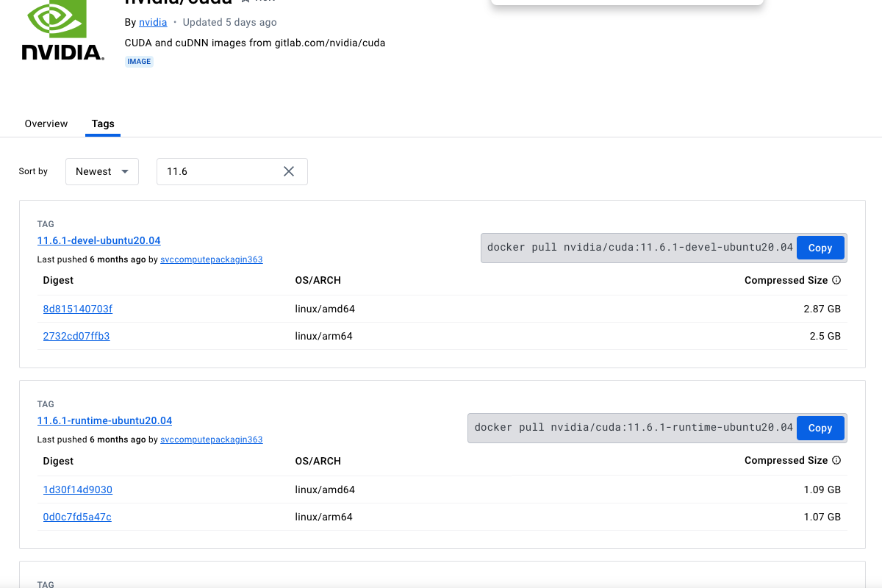Open digest 2732cd07ffb3

tap(76, 336)
